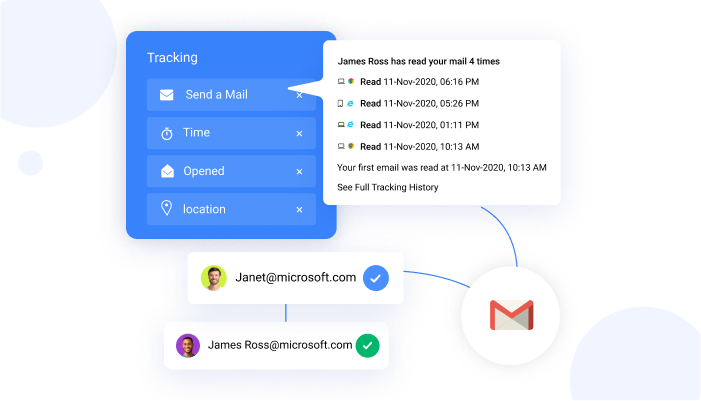Remove the Send a Mail item
Image resolution: width=701 pixels, height=401 pixels.
point(300,95)
